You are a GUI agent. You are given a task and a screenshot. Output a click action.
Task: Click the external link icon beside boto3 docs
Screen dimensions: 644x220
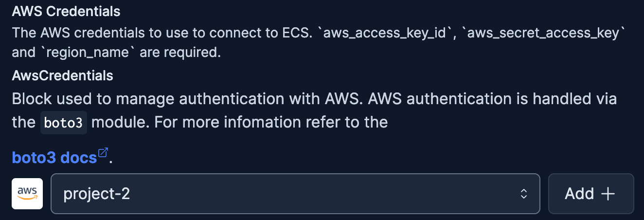coord(103,153)
